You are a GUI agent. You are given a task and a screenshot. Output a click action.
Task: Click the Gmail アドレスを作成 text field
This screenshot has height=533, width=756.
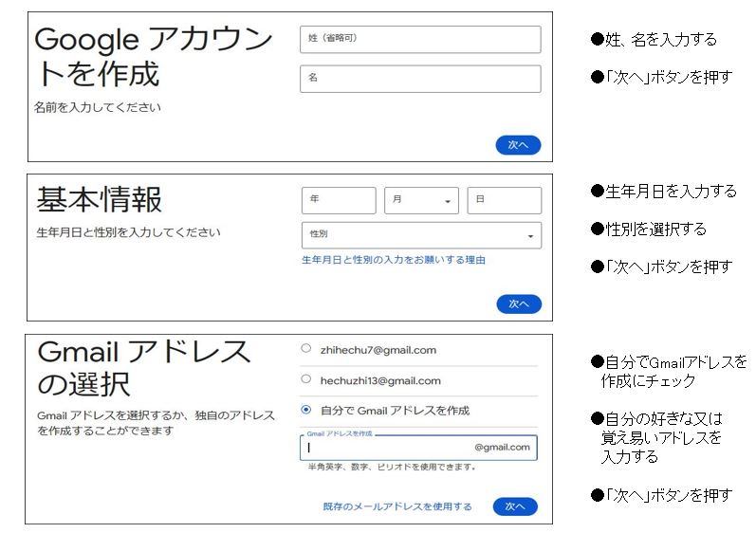[x=389, y=448]
